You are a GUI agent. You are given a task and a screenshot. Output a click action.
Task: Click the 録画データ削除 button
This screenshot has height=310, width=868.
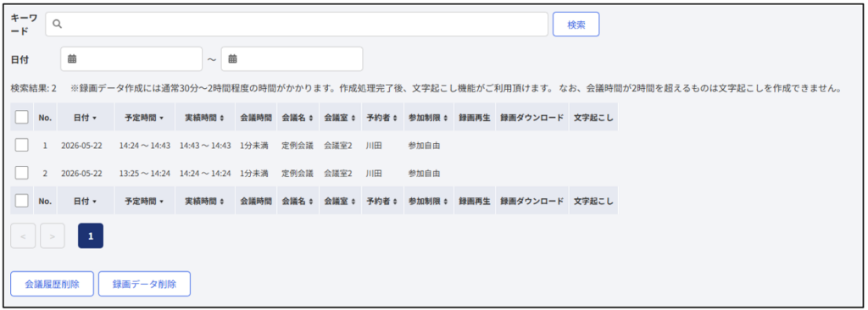coord(144,284)
